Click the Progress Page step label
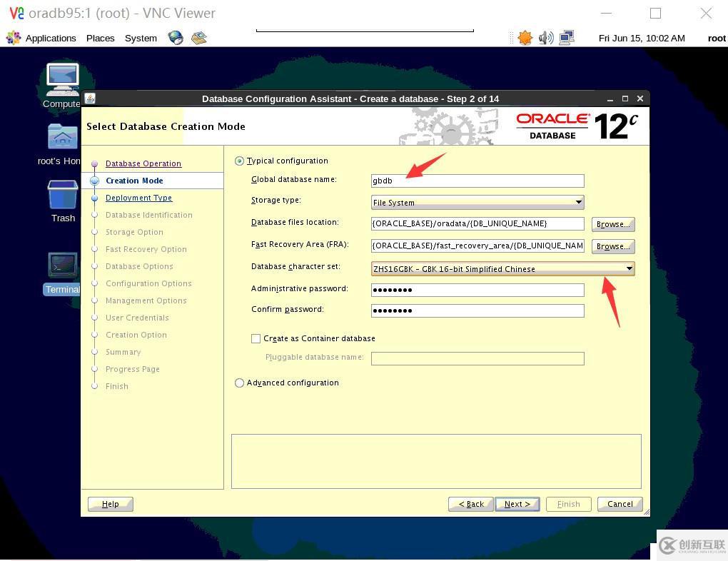Viewport: 728px width, 561px height. click(x=133, y=370)
